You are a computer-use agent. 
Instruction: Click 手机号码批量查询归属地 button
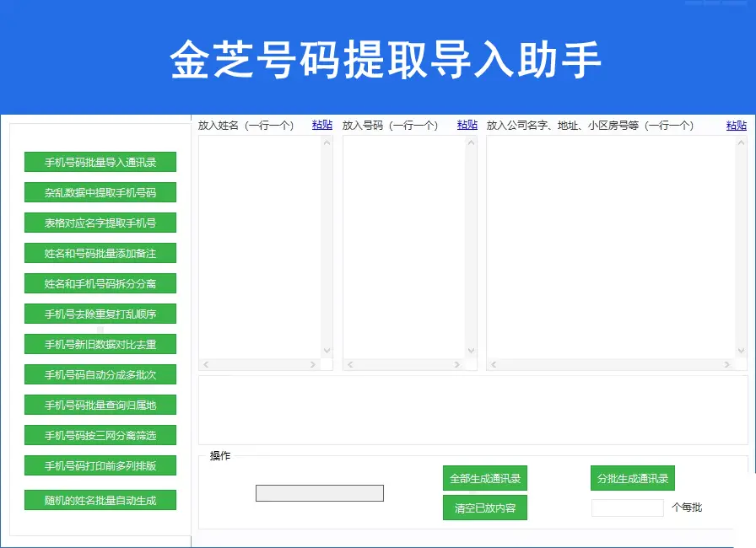[100, 405]
